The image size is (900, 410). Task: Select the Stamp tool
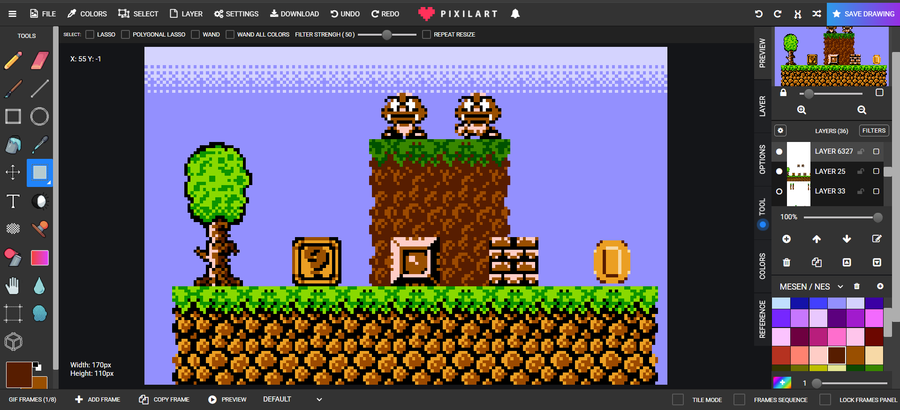tap(40, 229)
